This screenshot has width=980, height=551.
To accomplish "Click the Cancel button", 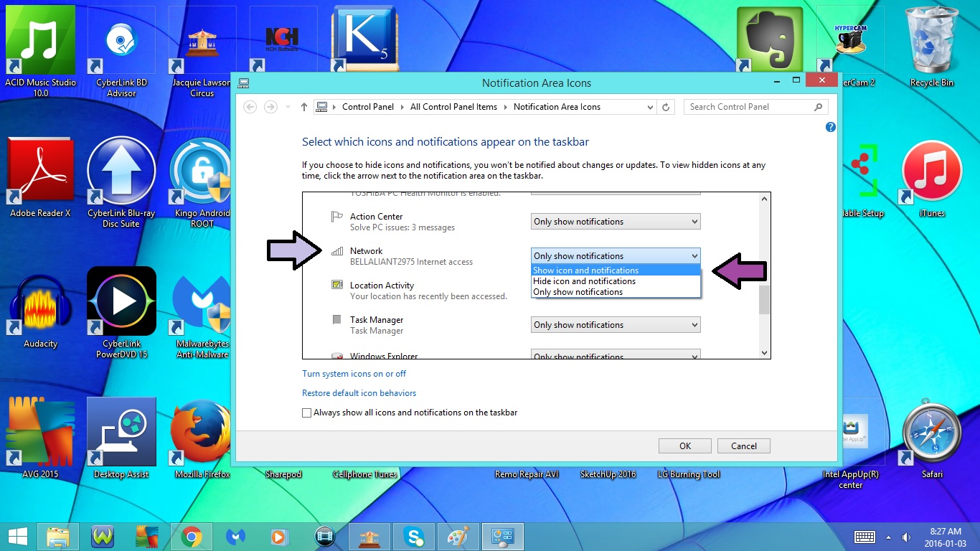I will pyautogui.click(x=744, y=446).
